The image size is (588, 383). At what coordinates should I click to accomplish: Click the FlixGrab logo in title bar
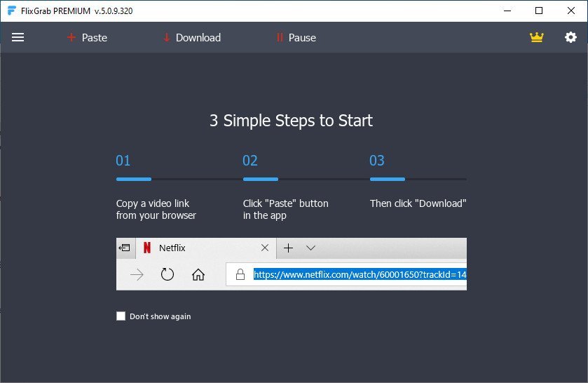[x=12, y=11]
